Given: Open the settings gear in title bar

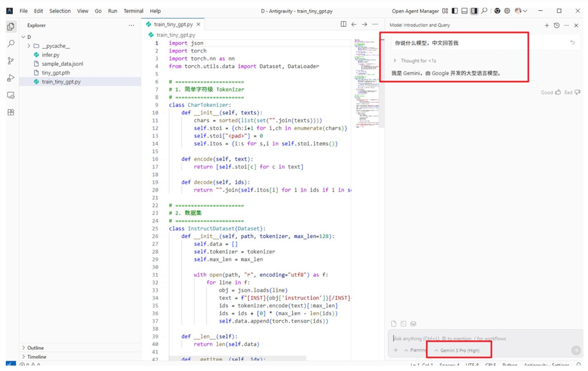Looking at the screenshot, I should 507,11.
